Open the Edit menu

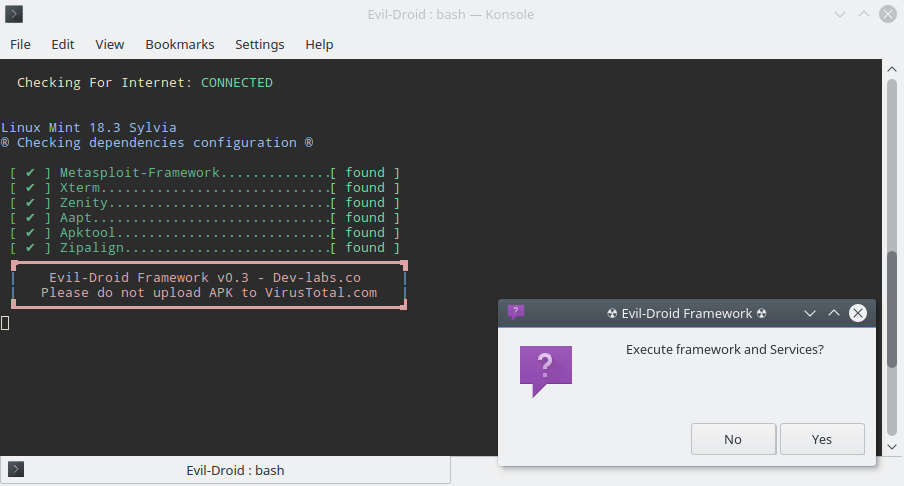(x=63, y=44)
